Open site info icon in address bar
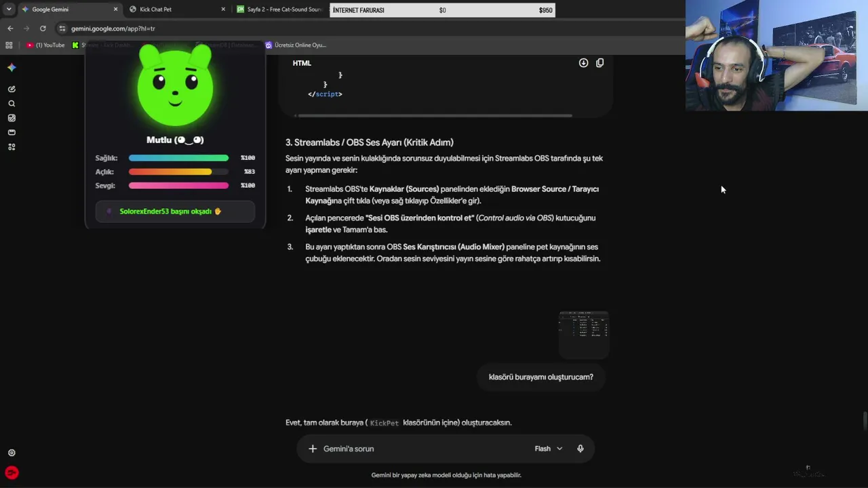 pos(62,28)
